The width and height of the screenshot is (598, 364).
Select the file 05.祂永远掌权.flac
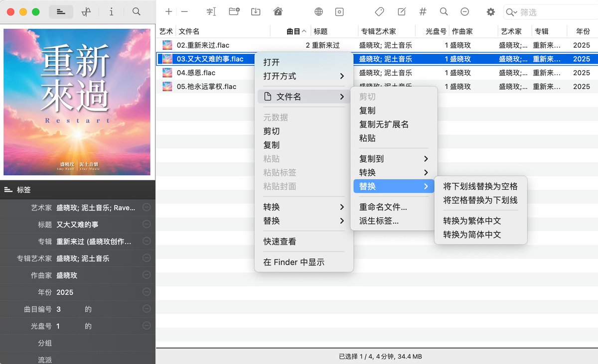[x=206, y=86]
